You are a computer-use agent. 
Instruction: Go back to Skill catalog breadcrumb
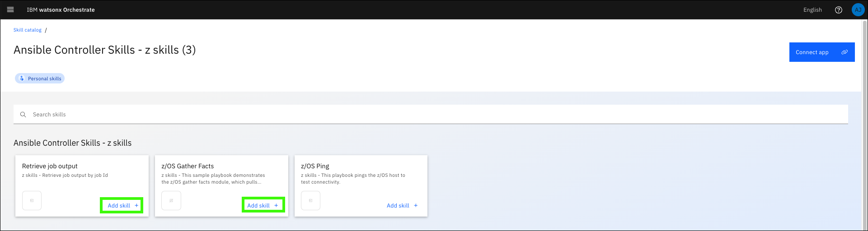(27, 30)
